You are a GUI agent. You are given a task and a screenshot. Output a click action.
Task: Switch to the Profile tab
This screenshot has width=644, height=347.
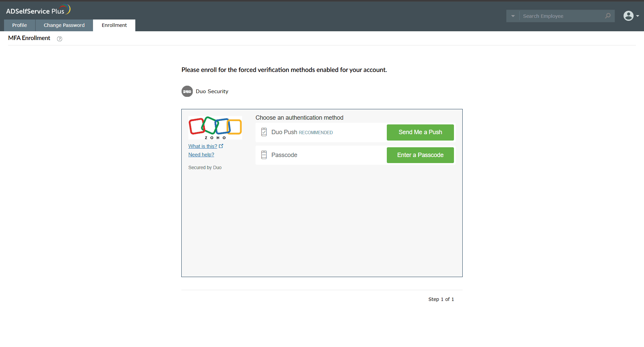(19, 25)
